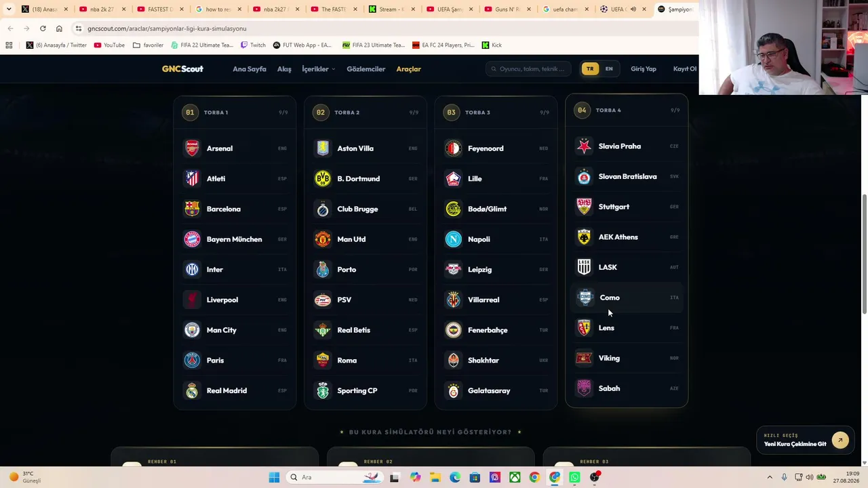Switch to the Stream Kick browser tab

(392, 9)
